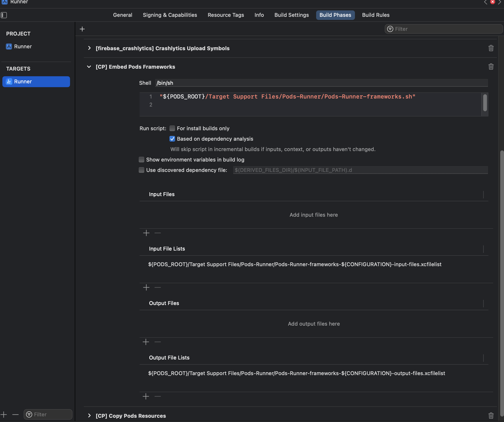Switch to the Build Settings tab

pos(291,15)
